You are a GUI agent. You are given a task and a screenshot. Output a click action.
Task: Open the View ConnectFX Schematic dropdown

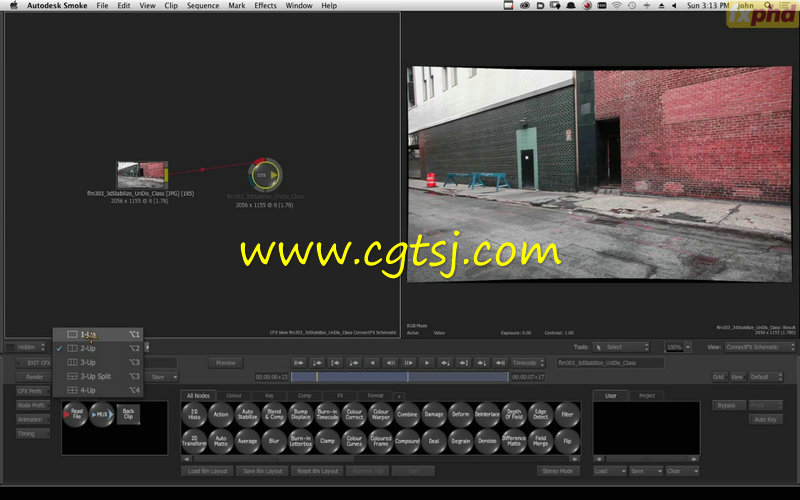pos(760,347)
